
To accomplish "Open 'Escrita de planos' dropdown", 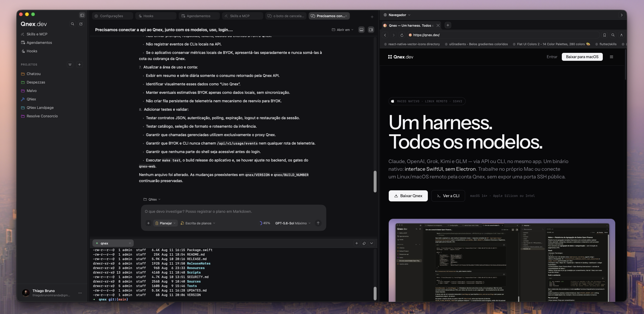I will (198, 223).
